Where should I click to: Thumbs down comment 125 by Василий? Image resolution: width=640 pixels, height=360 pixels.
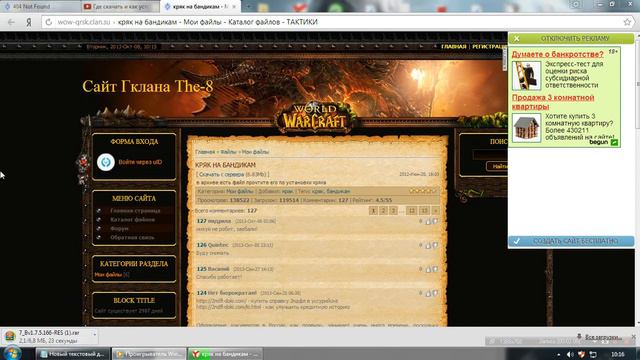(435, 269)
